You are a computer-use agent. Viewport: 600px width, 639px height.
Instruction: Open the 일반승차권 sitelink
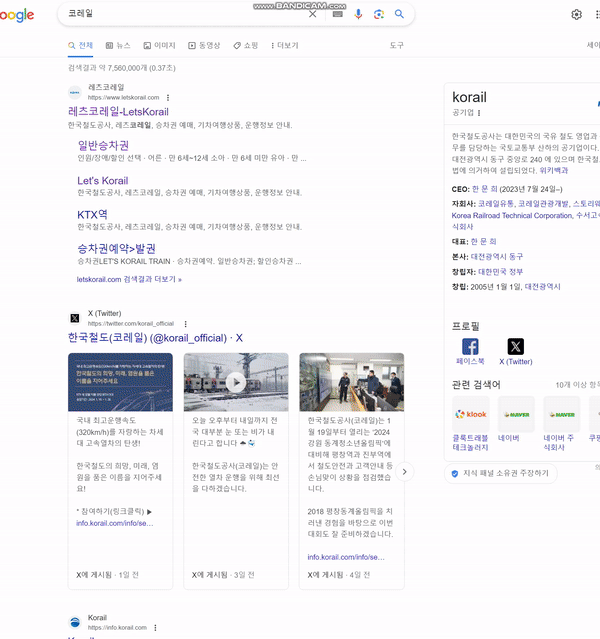coord(103,145)
